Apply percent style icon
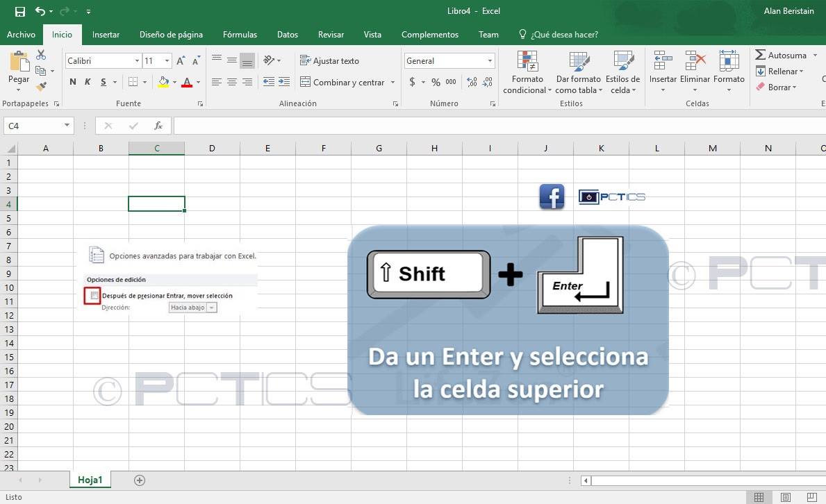 [436, 82]
